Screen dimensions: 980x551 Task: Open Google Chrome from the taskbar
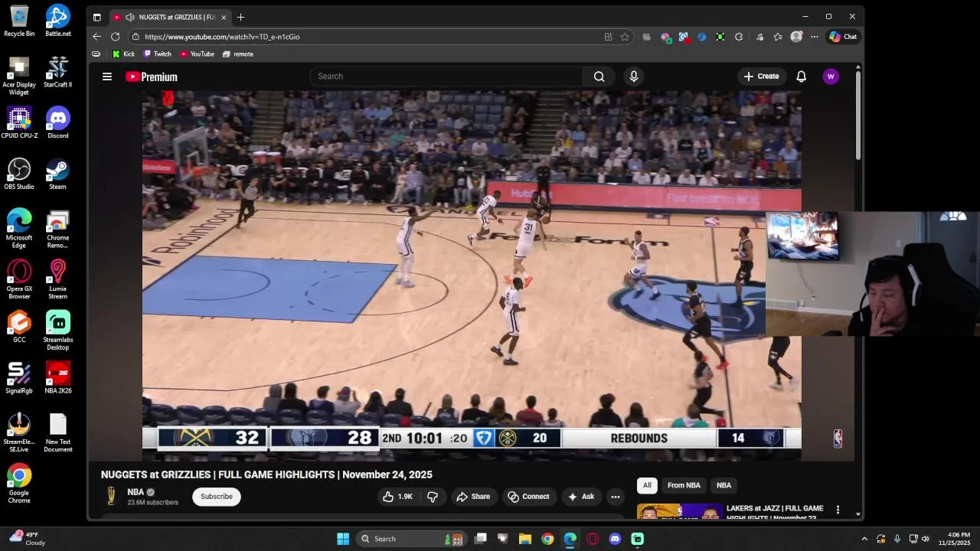point(547,539)
